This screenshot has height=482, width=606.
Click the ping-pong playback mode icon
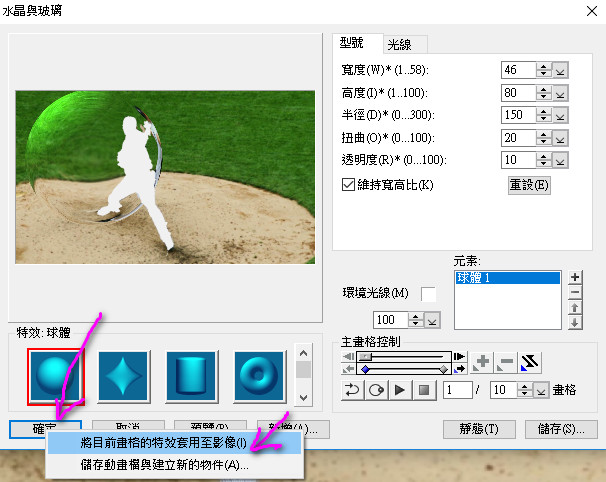(x=376, y=390)
